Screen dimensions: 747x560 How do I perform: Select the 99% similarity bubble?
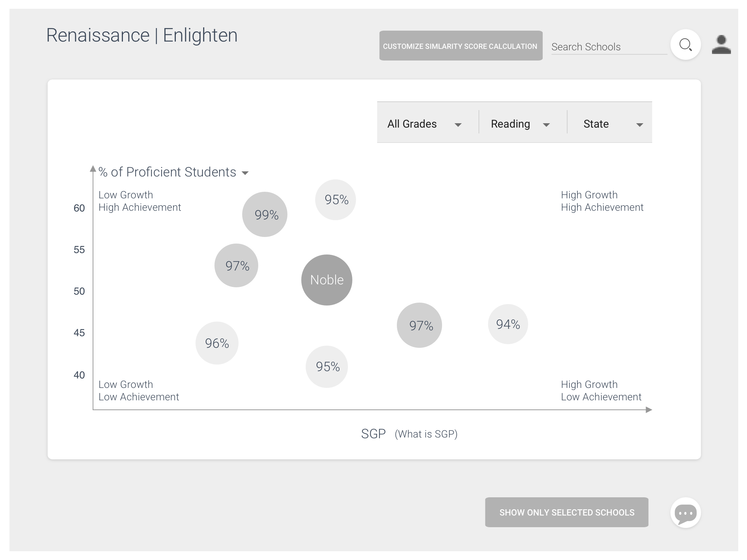tap(265, 214)
